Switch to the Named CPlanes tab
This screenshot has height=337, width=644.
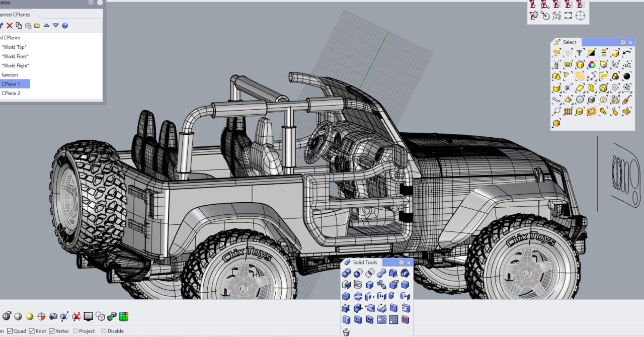click(15, 15)
